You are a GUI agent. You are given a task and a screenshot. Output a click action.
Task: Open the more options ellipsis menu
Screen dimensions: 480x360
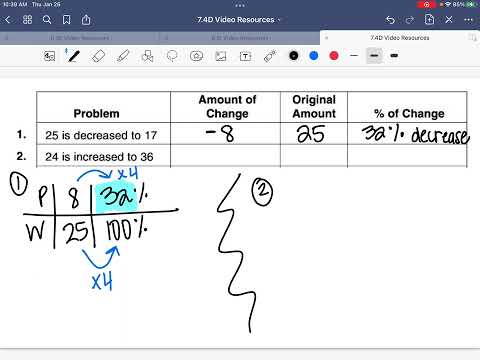click(468, 20)
